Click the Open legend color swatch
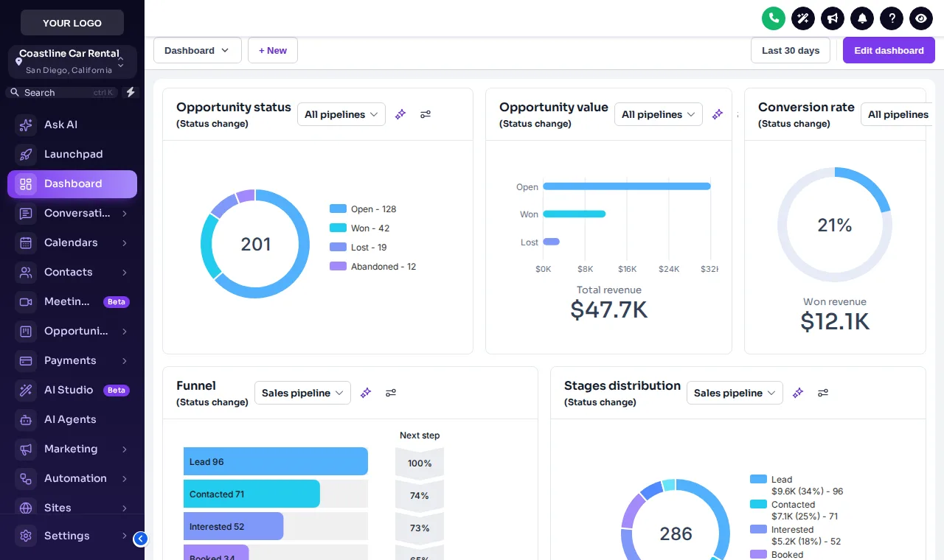944x560 pixels. click(338, 209)
